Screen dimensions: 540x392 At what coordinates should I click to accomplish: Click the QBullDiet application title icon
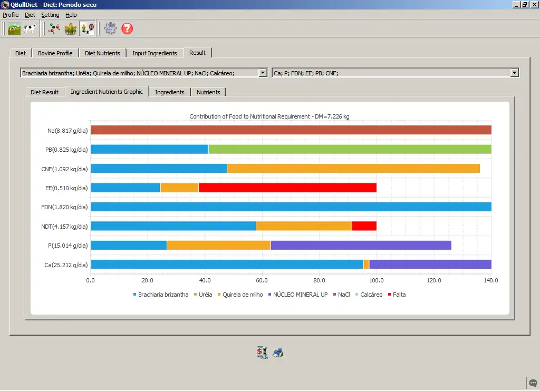5,4
